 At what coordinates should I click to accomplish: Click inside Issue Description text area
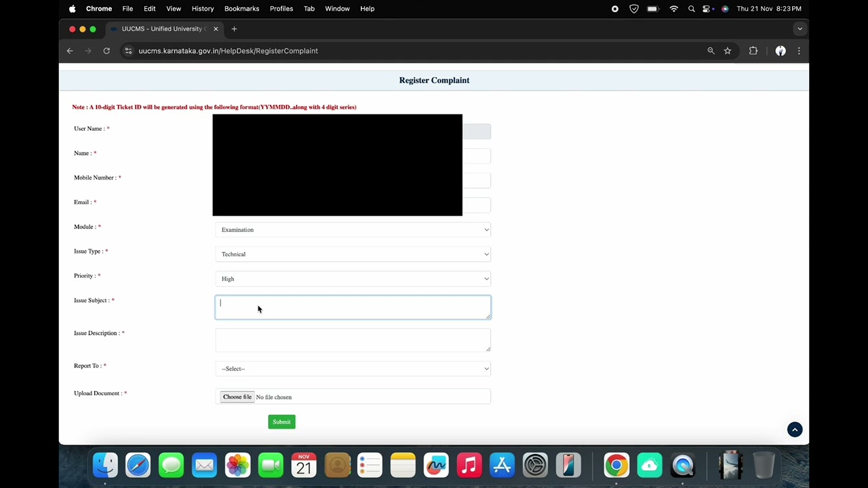click(353, 340)
